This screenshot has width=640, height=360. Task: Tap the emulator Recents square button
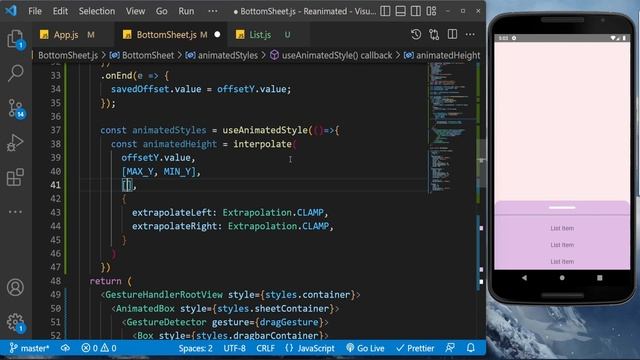click(x=600, y=278)
